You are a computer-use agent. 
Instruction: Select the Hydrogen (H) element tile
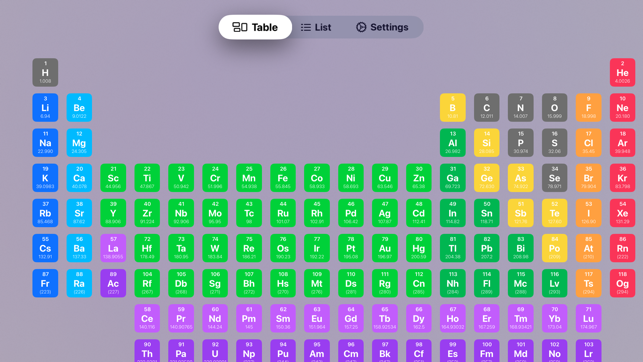pyautogui.click(x=45, y=73)
